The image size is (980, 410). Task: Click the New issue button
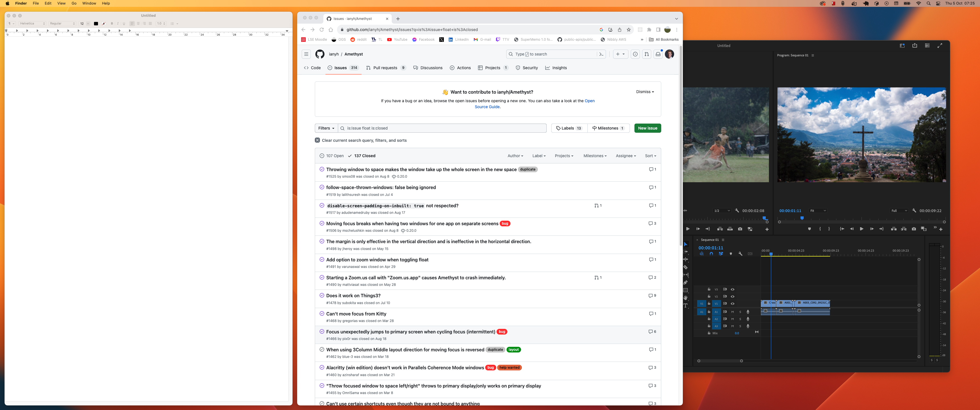click(x=647, y=128)
